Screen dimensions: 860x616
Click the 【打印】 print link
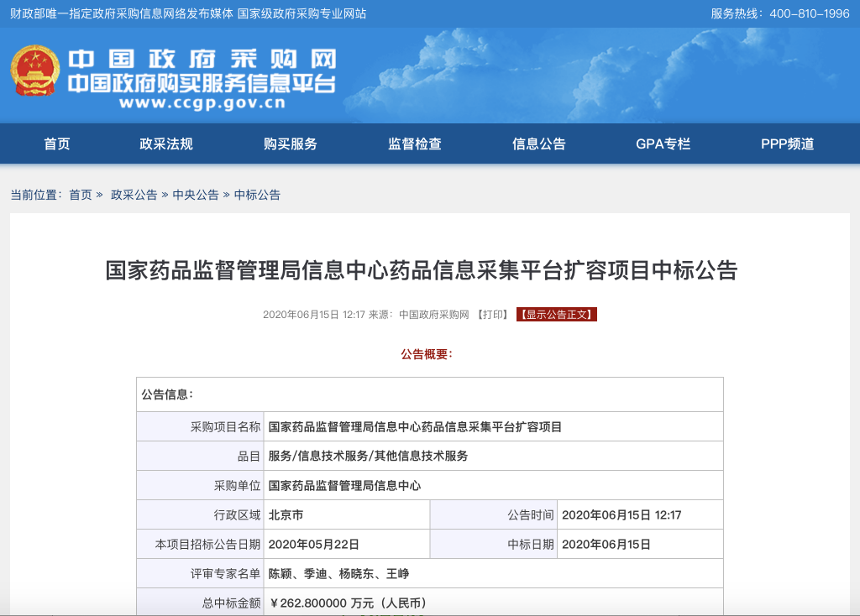[492, 315]
